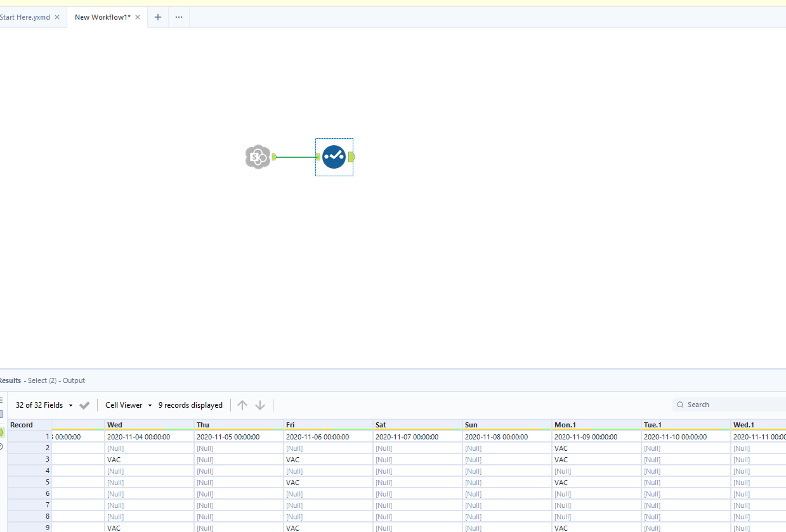Screen dimensions: 786x532
Task: Toggle the metadata view icon in Results sidebar
Action: pyautogui.click(x=2, y=412)
